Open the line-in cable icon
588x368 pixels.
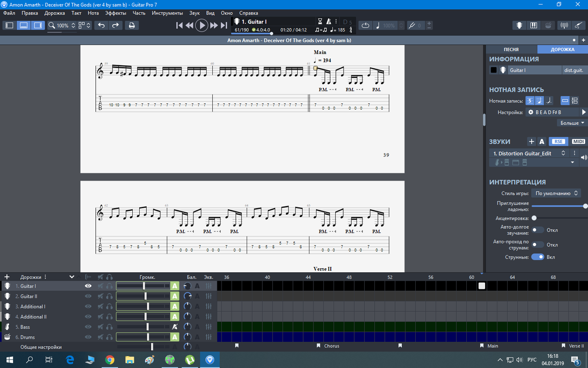click(x=578, y=25)
